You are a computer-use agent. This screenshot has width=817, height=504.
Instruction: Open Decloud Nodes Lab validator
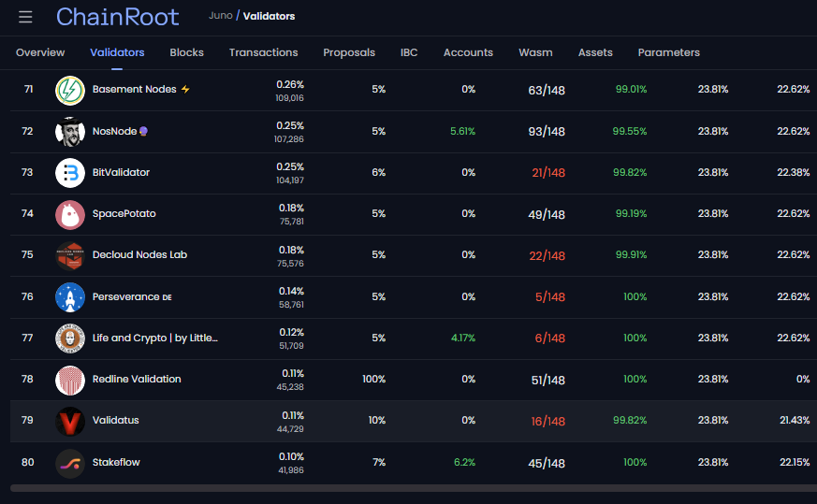pyautogui.click(x=139, y=254)
